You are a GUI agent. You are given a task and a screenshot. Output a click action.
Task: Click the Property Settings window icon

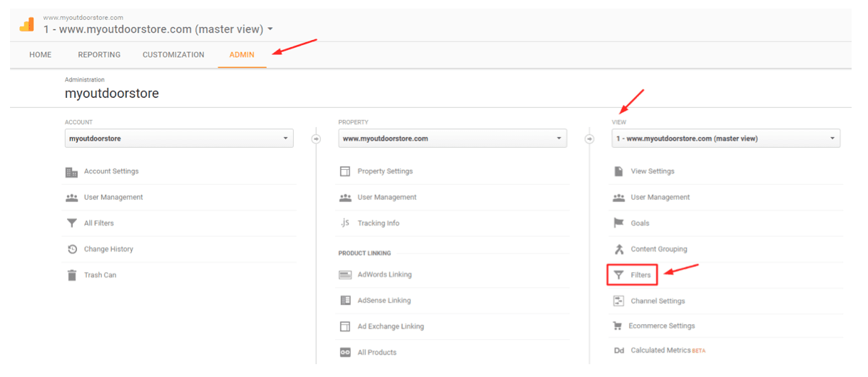(345, 171)
